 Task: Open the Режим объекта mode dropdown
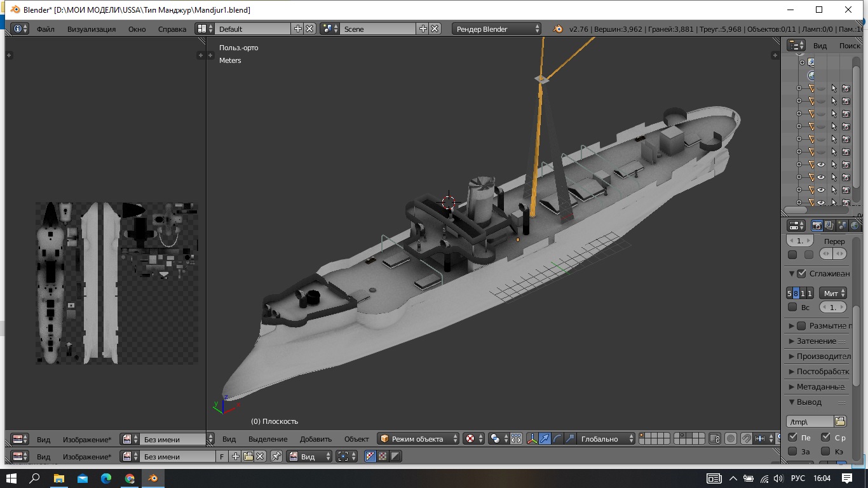click(418, 439)
